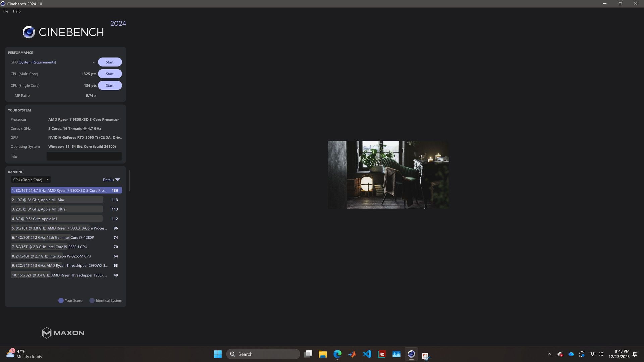Open the notifications bell icon
The width and height of the screenshot is (644, 362).
tap(635, 354)
